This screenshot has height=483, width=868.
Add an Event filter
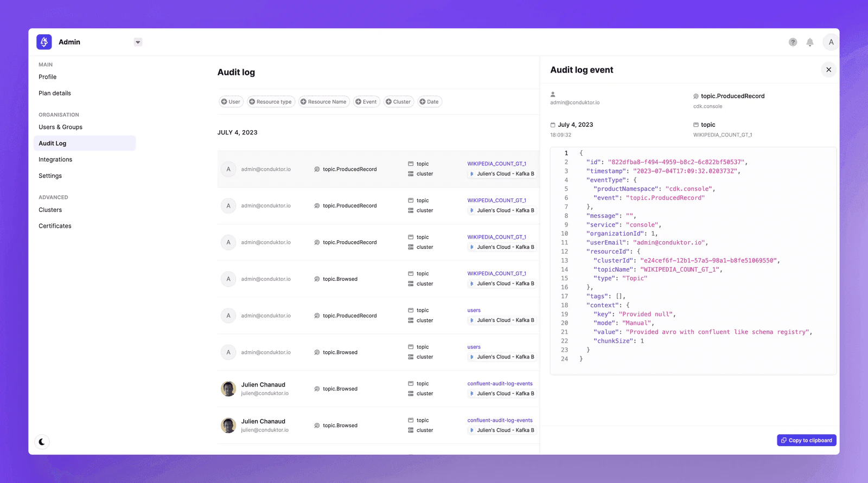click(366, 102)
